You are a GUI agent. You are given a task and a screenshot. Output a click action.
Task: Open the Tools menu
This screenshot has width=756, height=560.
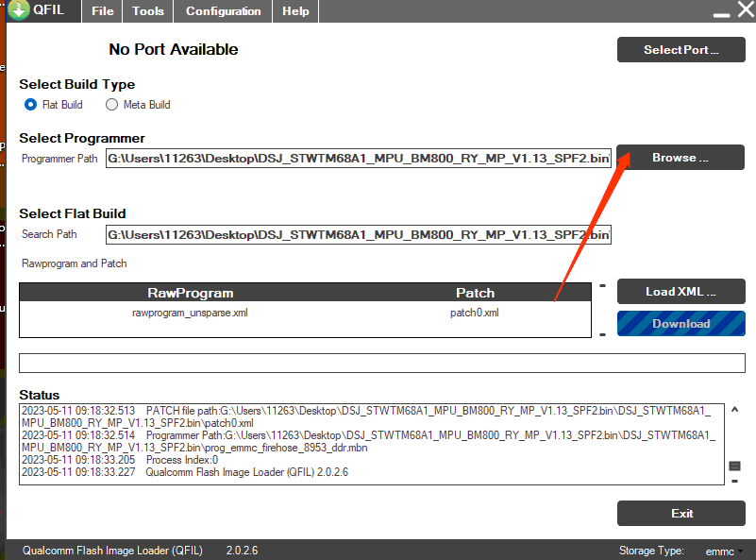tap(148, 11)
